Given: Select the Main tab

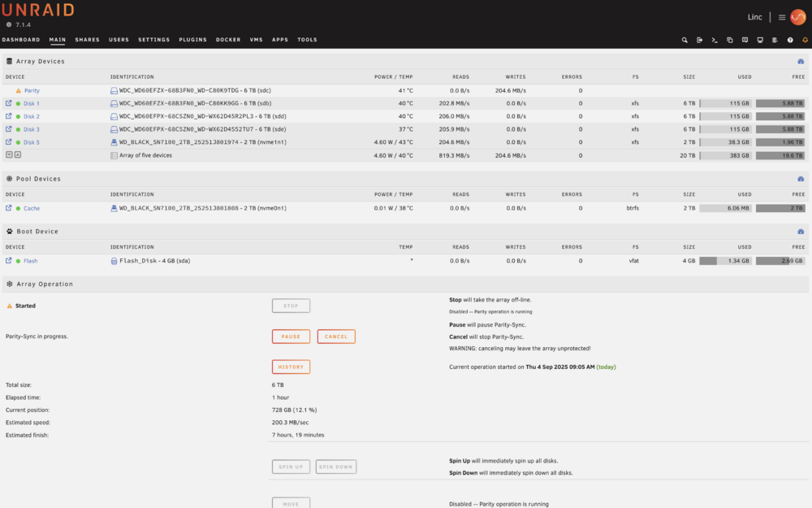Looking at the screenshot, I should (58, 40).
